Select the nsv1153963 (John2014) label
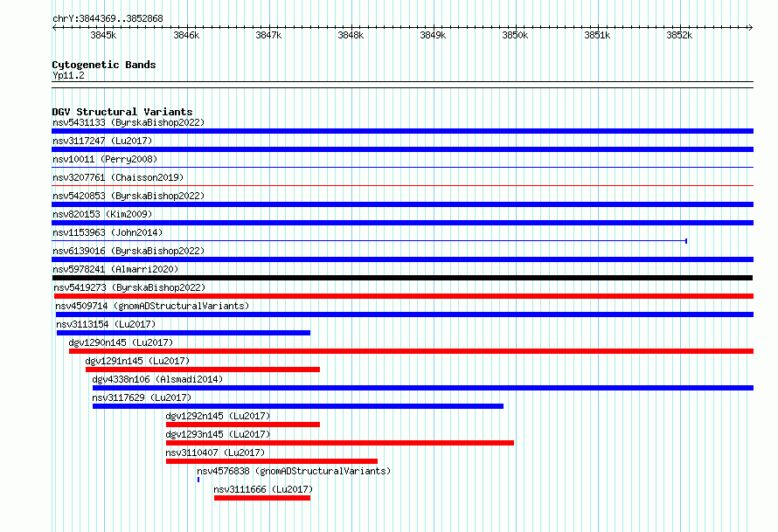778x532 pixels. coord(108,232)
